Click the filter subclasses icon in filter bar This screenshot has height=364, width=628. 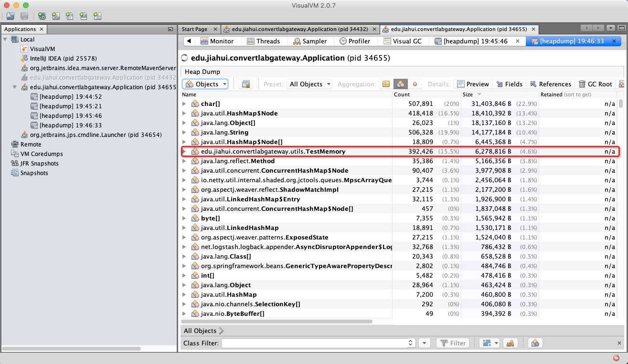pyautogui.click(x=535, y=343)
